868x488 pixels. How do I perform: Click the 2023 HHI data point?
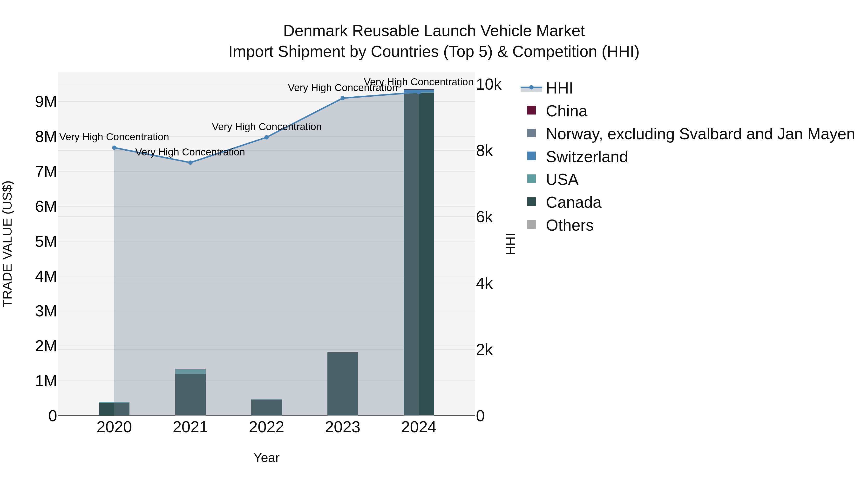click(343, 98)
